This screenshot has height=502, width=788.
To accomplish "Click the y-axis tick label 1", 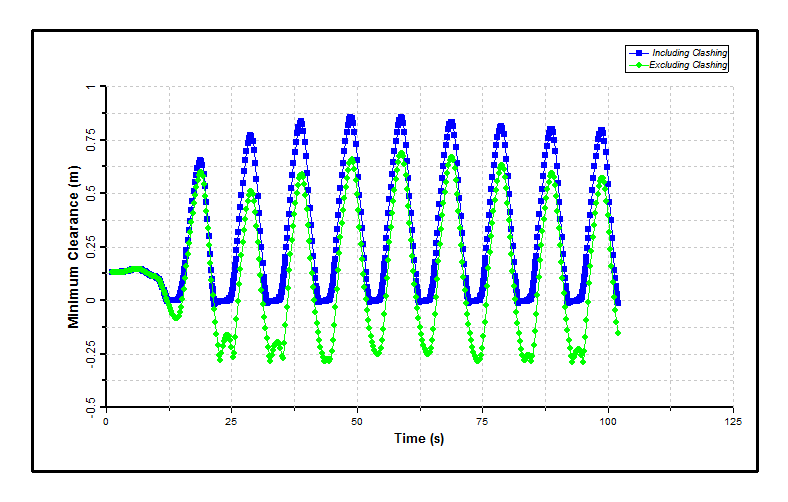I will (91, 87).
